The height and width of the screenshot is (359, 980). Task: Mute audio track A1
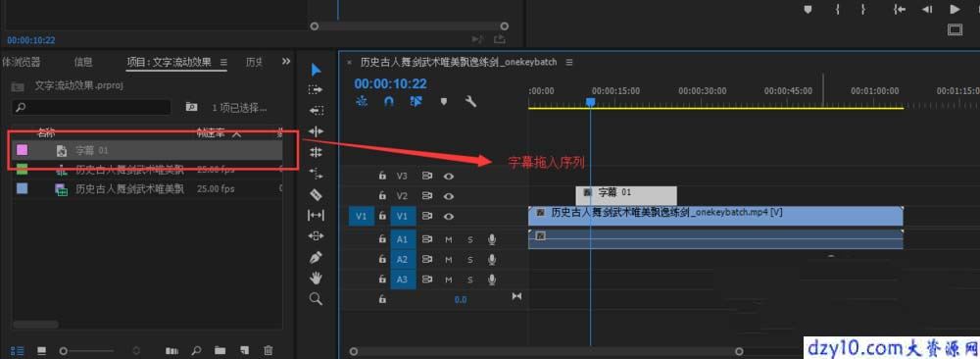(449, 239)
